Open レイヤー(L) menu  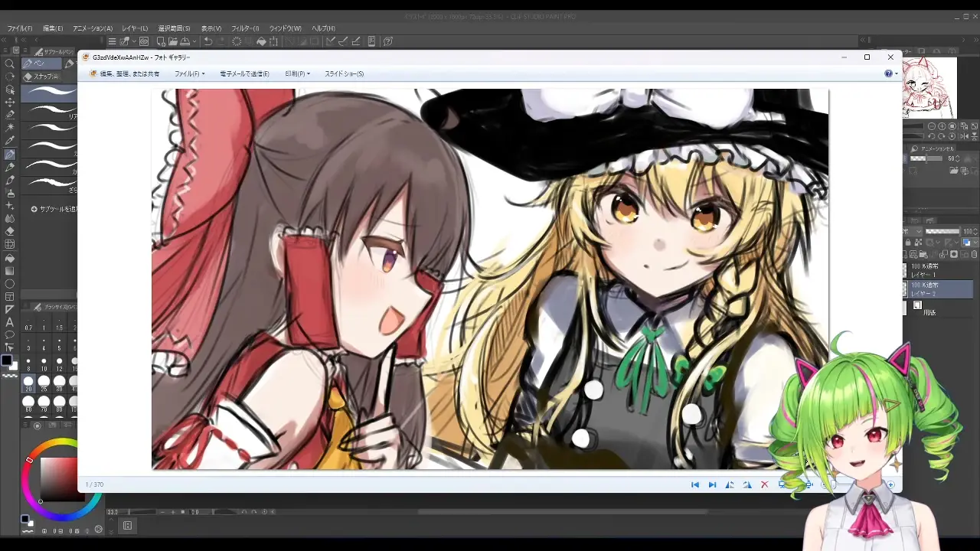135,28
